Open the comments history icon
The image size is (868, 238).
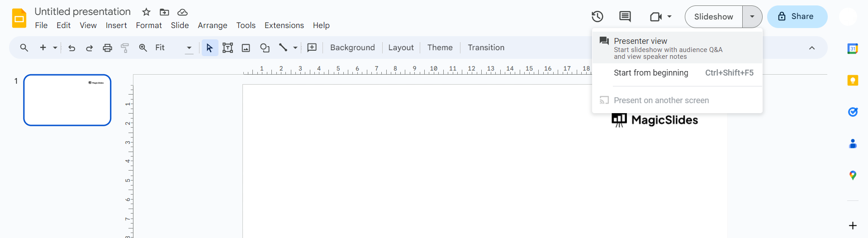(625, 17)
